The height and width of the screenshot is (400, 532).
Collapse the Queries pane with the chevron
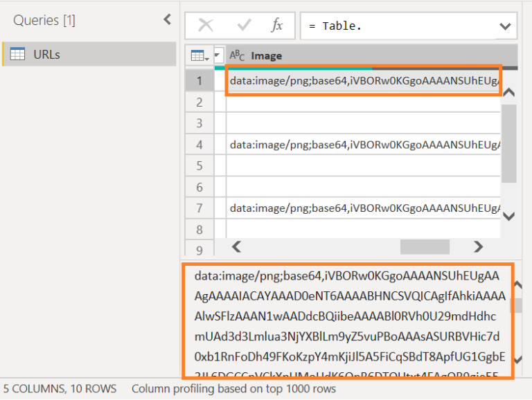[x=167, y=19]
